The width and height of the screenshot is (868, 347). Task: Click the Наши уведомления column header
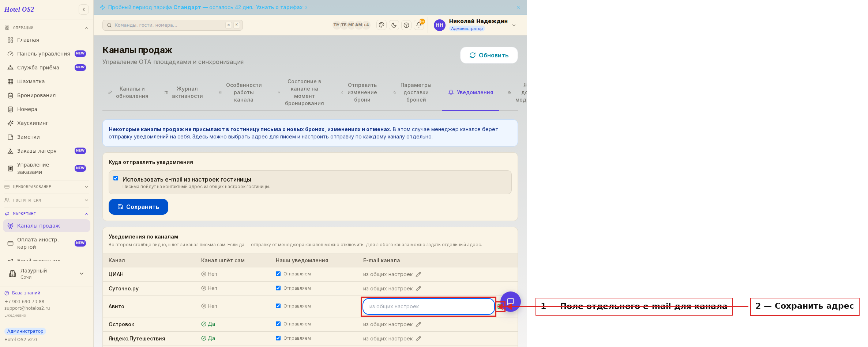click(302, 260)
